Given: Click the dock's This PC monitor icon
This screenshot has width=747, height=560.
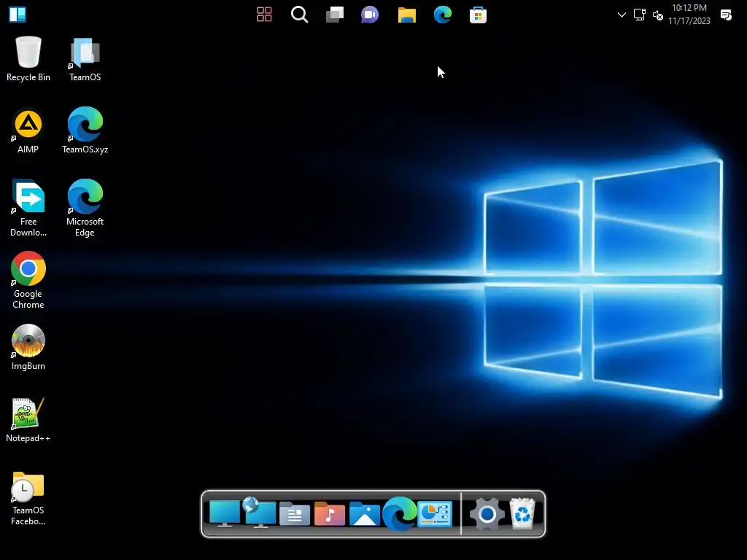Looking at the screenshot, I should [x=225, y=513].
